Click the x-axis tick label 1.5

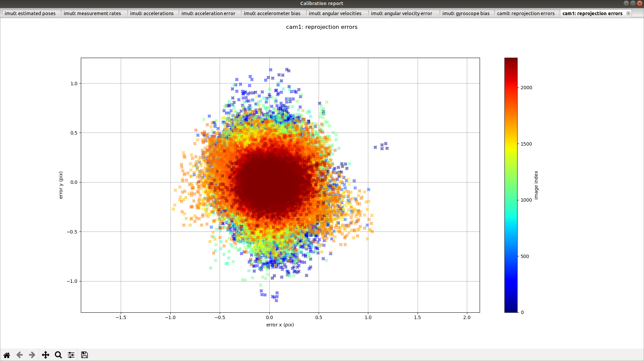pos(417,317)
